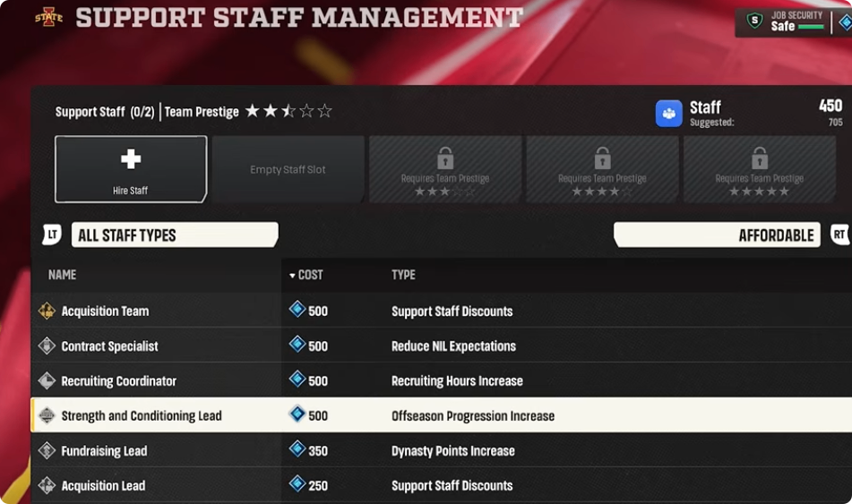Click the locked slot requiring four-star prestige

tap(602, 169)
